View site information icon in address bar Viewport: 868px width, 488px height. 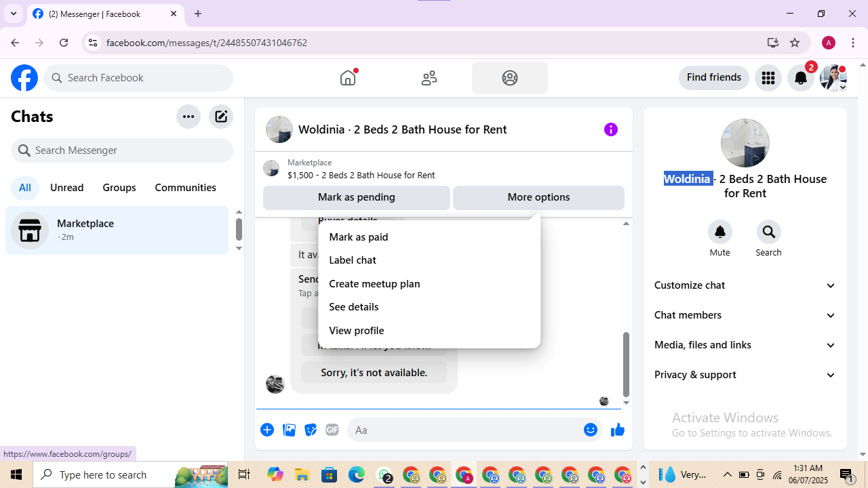click(x=93, y=43)
